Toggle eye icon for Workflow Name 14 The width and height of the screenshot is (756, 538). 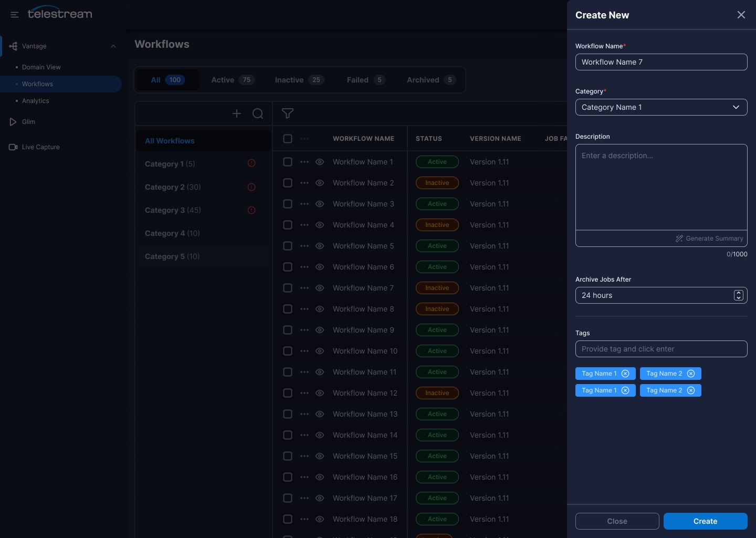[x=320, y=435]
